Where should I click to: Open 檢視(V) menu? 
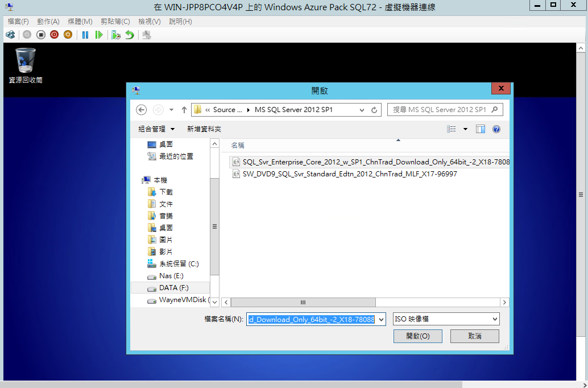point(149,22)
